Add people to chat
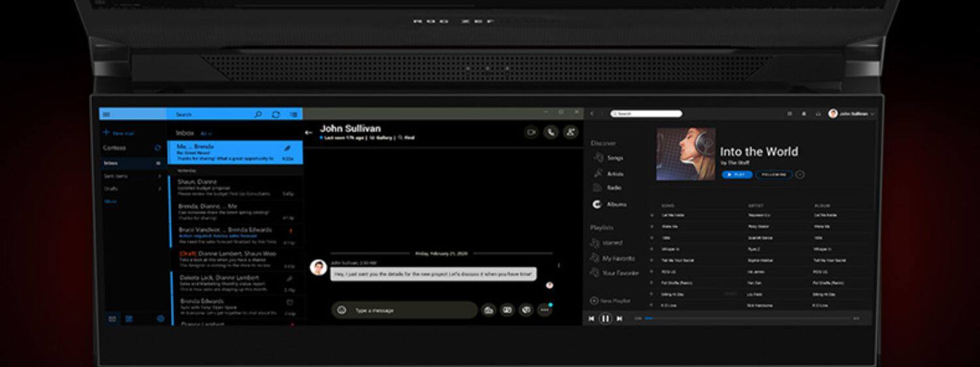This screenshot has height=367, width=980. tap(571, 132)
